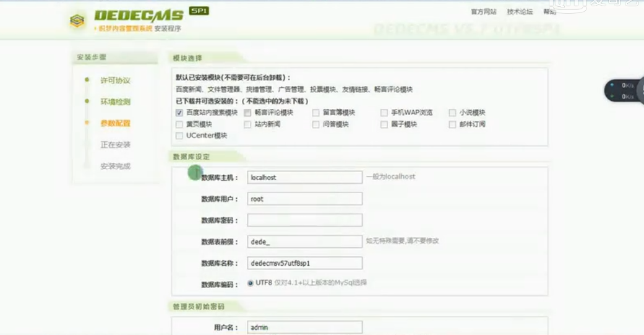Toggle the 畅言评论模块 checkbox
644x335 pixels.
tap(247, 113)
